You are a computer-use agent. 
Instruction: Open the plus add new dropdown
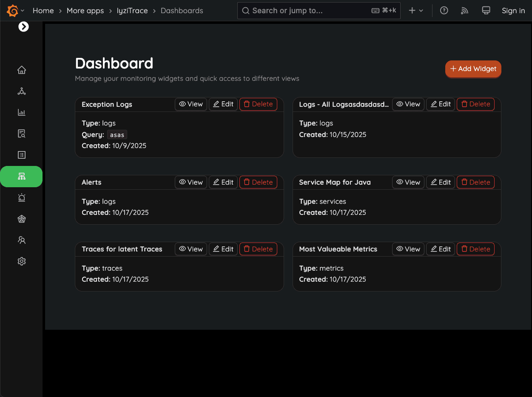pyautogui.click(x=415, y=10)
